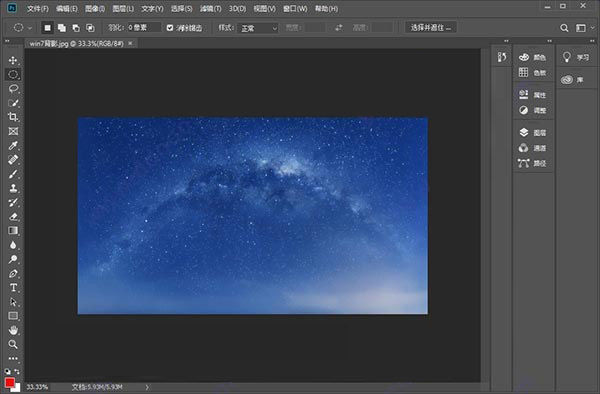Open the Properties (属性) panel
600x394 pixels.
[533, 95]
